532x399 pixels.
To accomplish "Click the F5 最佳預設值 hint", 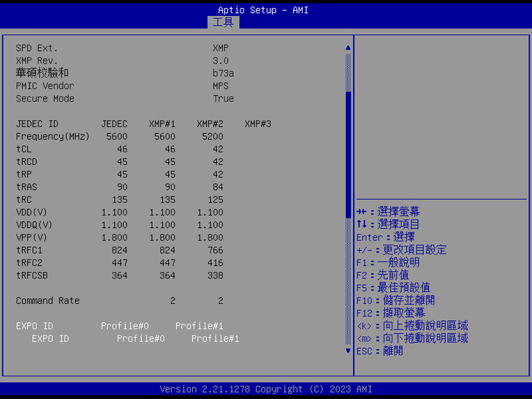I will pos(394,288).
